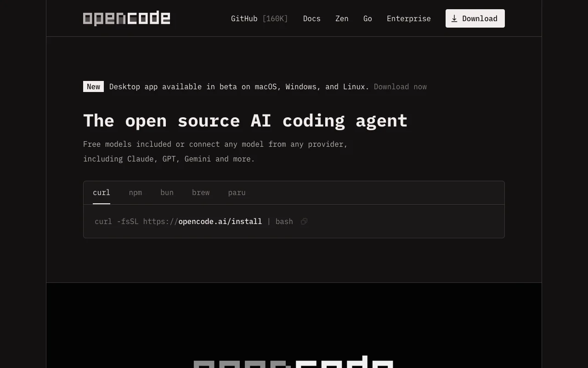Copy the curl install command
This screenshot has width=588, height=368.
pos(304,222)
